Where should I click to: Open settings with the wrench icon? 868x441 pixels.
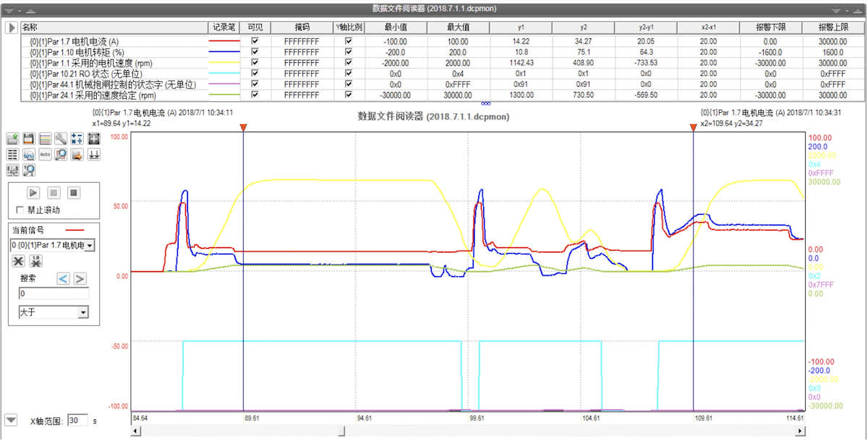tap(61, 139)
